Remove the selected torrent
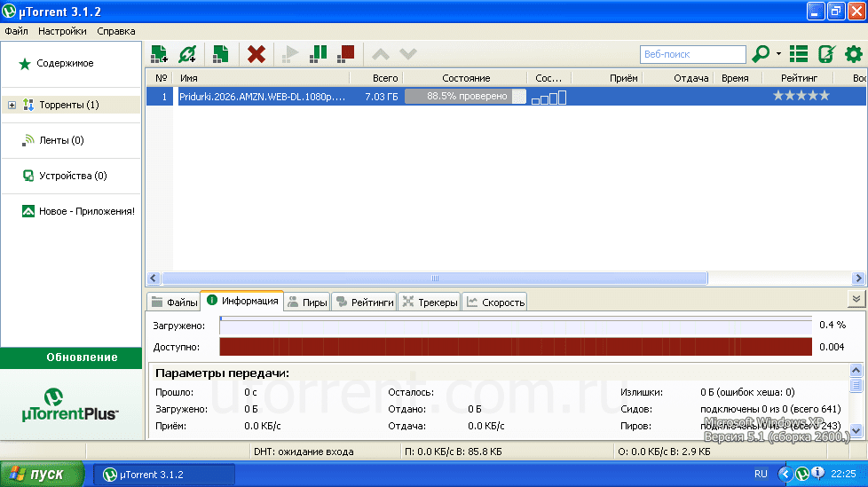The width and height of the screenshot is (868, 487). click(x=256, y=54)
